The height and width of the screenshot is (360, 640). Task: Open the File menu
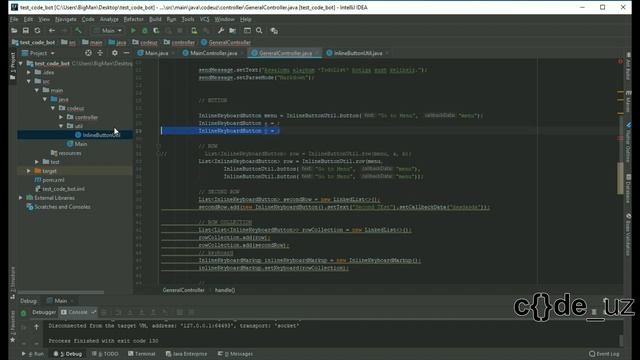click(14, 19)
